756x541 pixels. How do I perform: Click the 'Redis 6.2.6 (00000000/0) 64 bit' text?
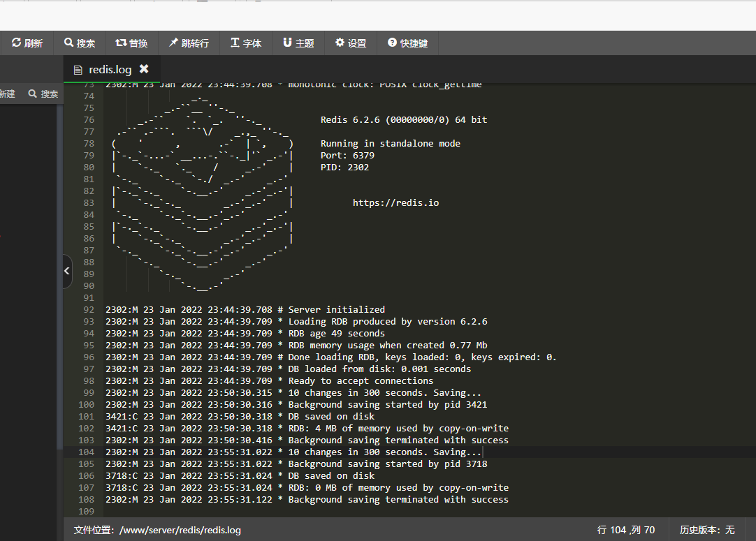(x=404, y=120)
